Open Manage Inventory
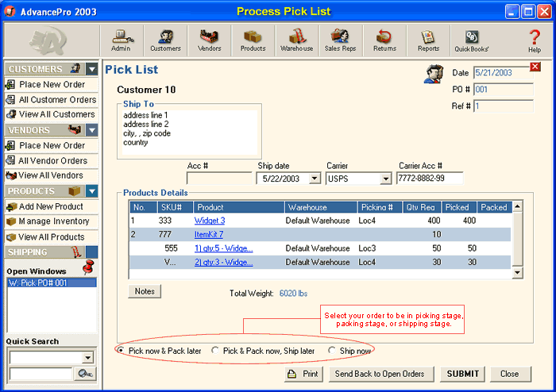556x392 pixels. click(51, 221)
